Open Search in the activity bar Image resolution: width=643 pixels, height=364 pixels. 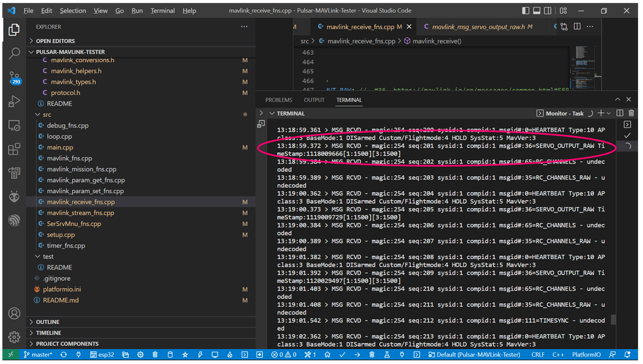(x=14, y=53)
